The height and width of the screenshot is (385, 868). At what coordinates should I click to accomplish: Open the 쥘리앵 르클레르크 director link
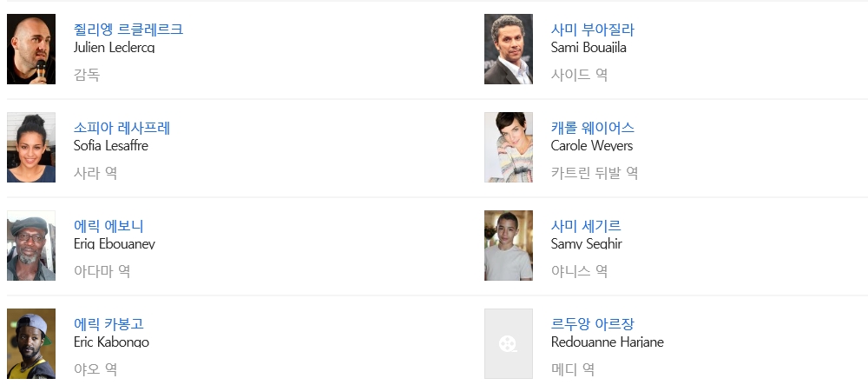(x=128, y=30)
